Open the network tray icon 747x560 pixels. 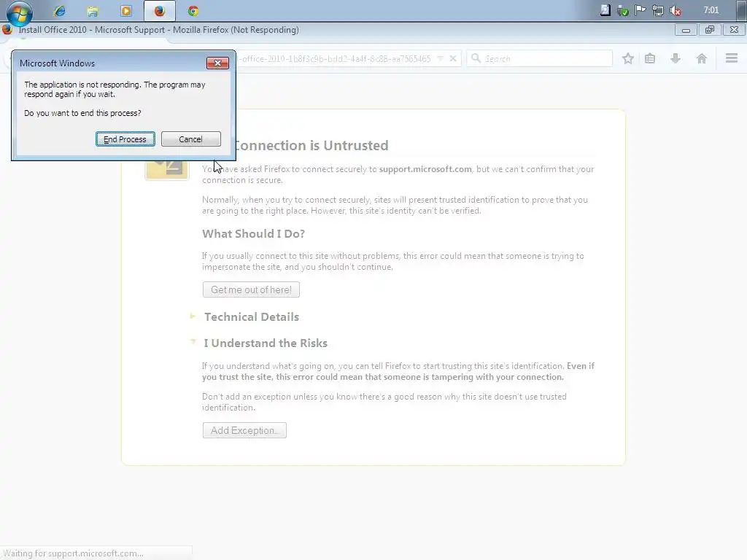pos(658,10)
